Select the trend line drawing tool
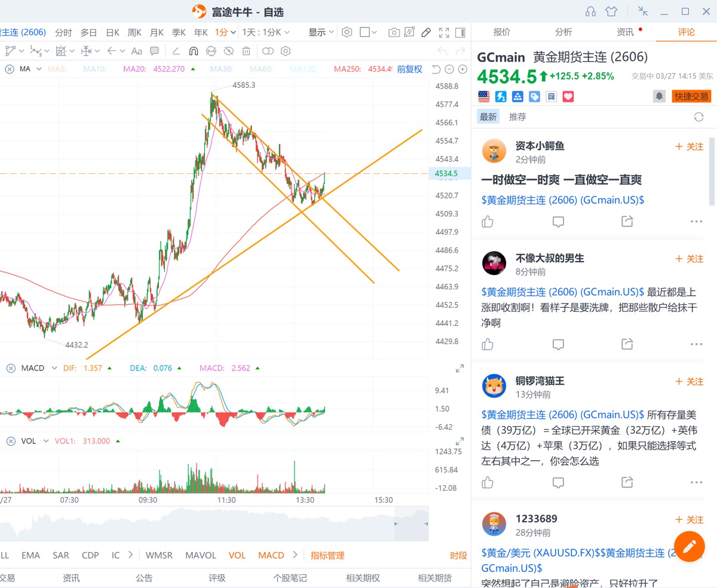This screenshot has width=717, height=588. pyautogui.click(x=10, y=51)
